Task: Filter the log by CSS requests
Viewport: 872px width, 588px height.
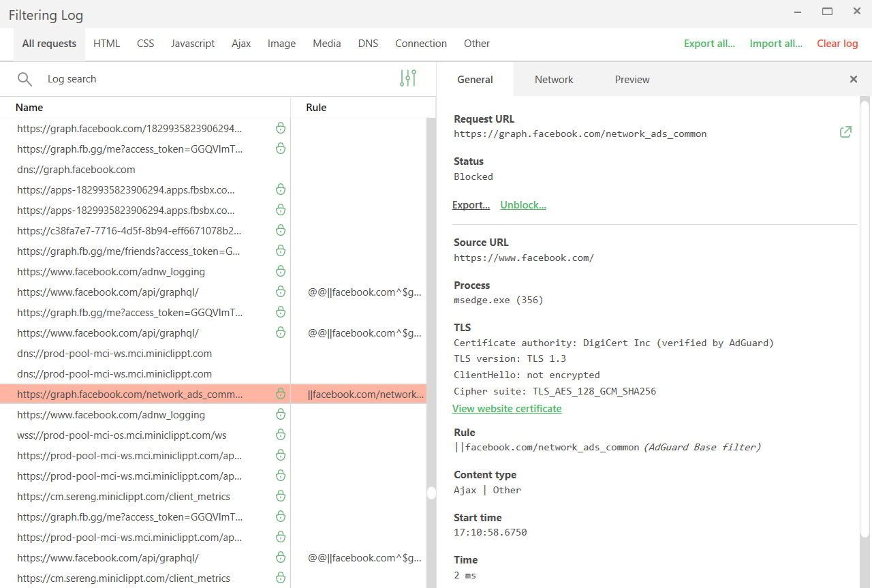Action: coord(146,44)
